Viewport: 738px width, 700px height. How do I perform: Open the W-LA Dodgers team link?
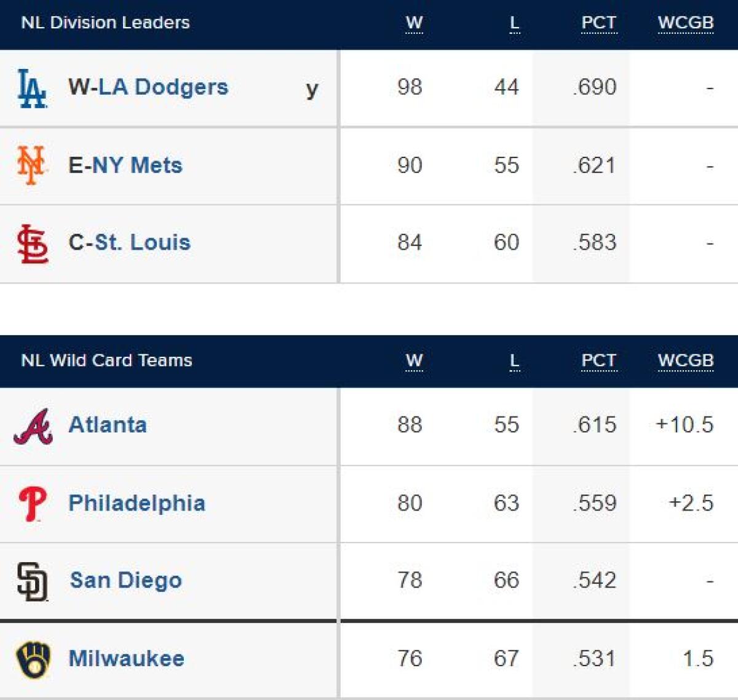point(148,87)
